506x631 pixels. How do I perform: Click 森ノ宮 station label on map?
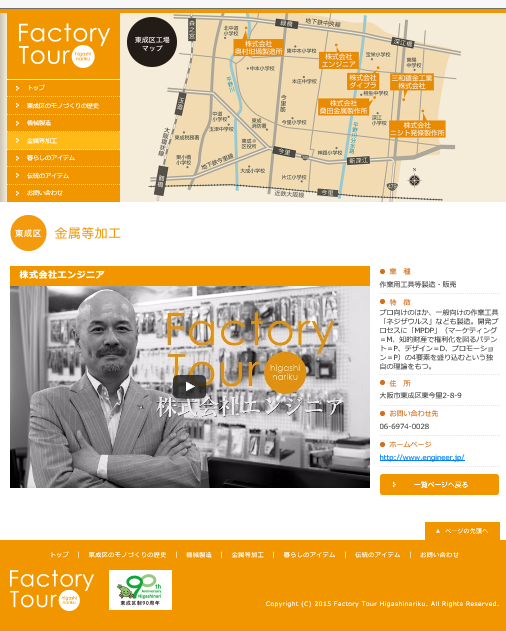[192, 30]
